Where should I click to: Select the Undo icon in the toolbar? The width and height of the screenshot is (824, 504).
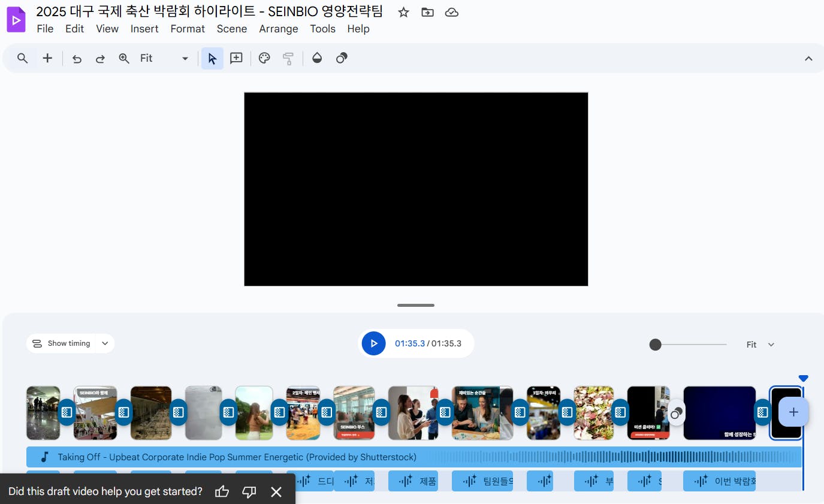click(77, 58)
